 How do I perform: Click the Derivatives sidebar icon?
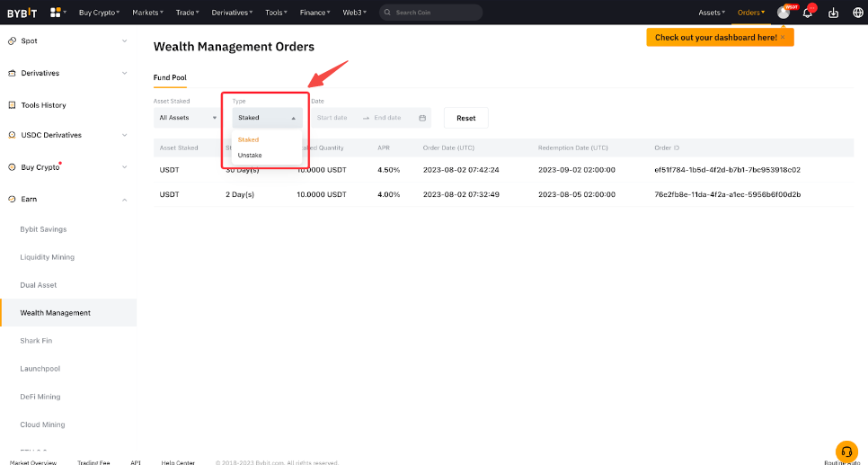[x=12, y=73]
